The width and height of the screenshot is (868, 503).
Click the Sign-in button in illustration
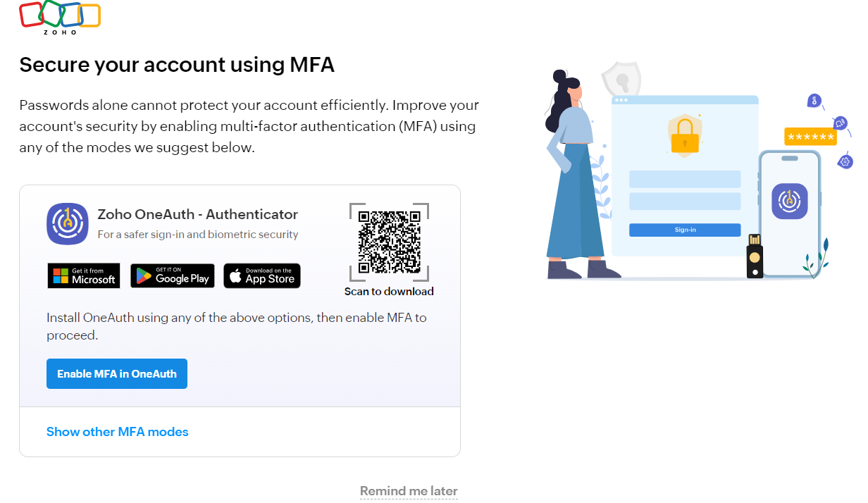(x=685, y=230)
